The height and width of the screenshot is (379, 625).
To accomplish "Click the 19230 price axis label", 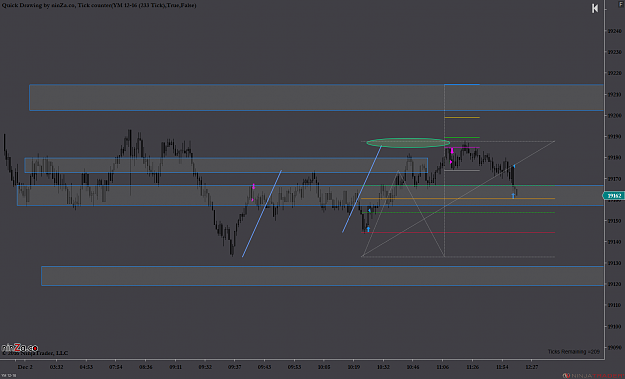I will [x=614, y=52].
